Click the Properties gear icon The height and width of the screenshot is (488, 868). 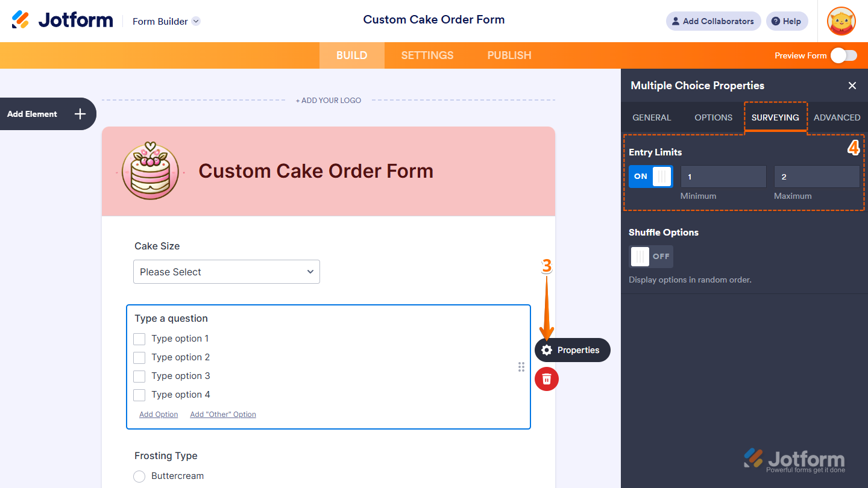pyautogui.click(x=547, y=350)
